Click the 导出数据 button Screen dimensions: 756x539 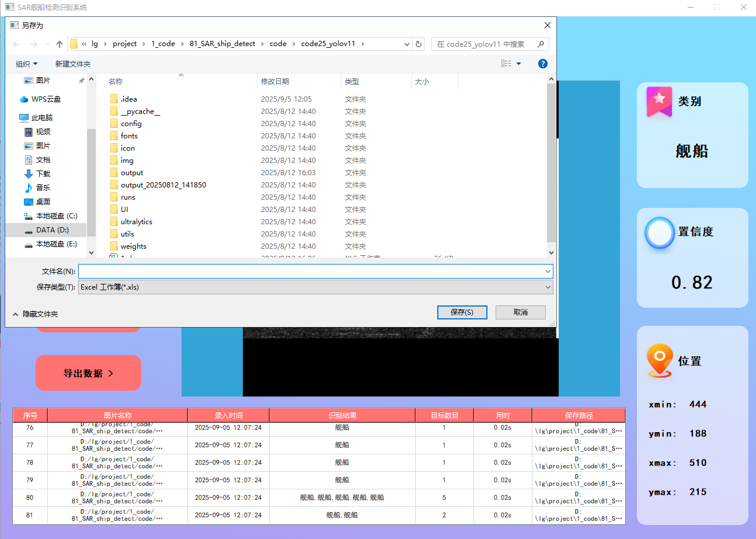[88, 373]
